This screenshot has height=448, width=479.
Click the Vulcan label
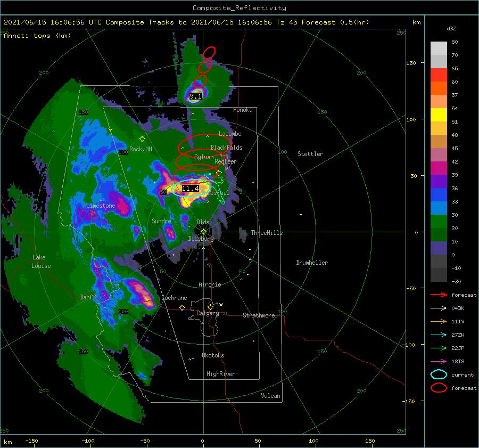click(270, 396)
